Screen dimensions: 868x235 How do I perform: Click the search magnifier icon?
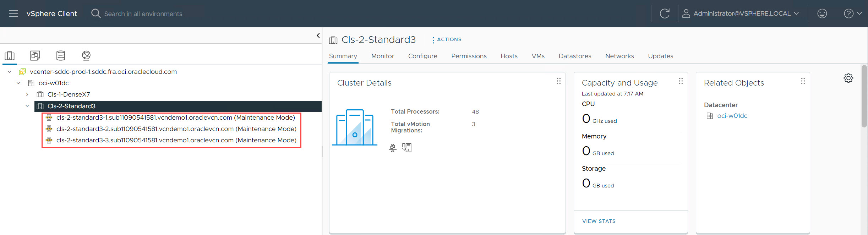pos(96,13)
